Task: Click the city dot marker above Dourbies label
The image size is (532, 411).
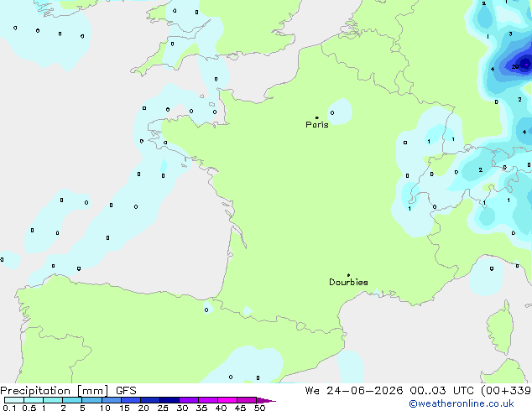Action: click(x=348, y=275)
